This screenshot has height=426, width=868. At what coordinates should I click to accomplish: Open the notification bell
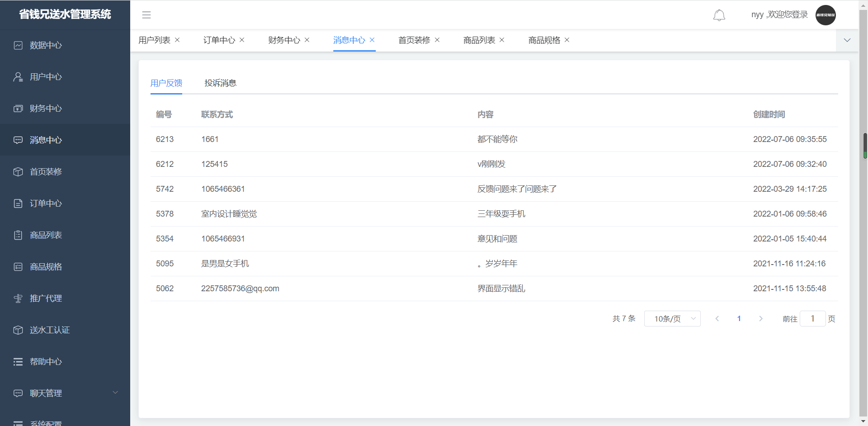(x=719, y=15)
